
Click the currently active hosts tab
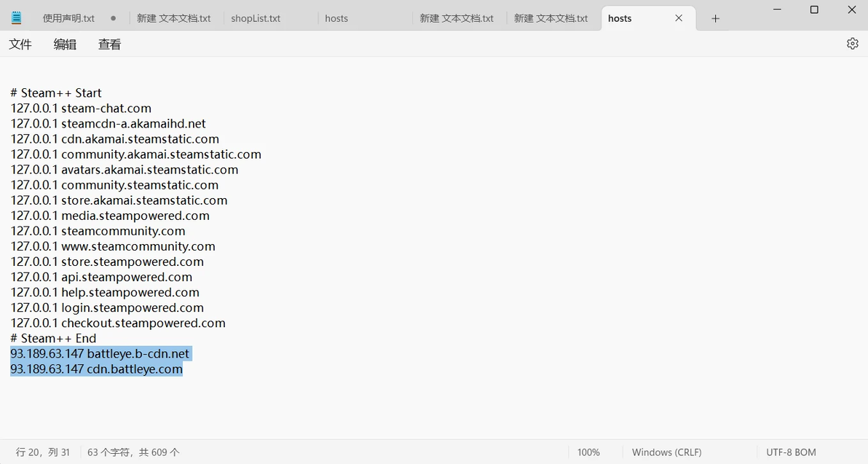pyautogui.click(x=620, y=18)
